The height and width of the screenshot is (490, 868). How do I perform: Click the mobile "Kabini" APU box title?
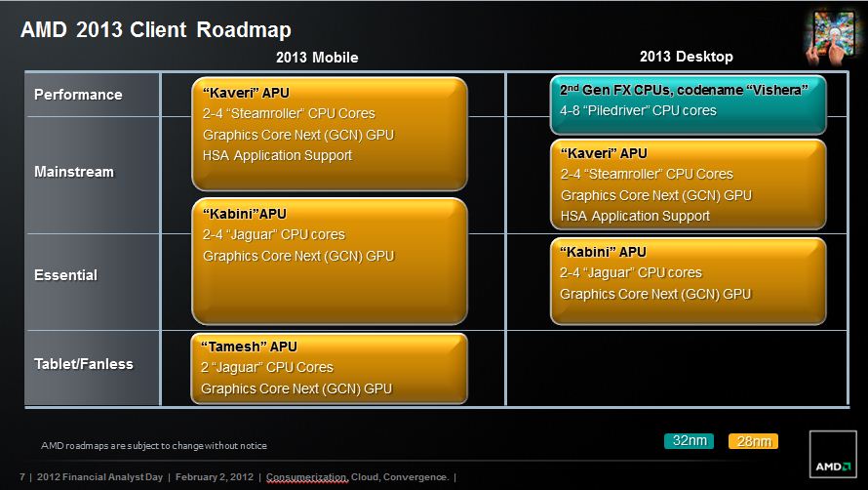coord(245,214)
